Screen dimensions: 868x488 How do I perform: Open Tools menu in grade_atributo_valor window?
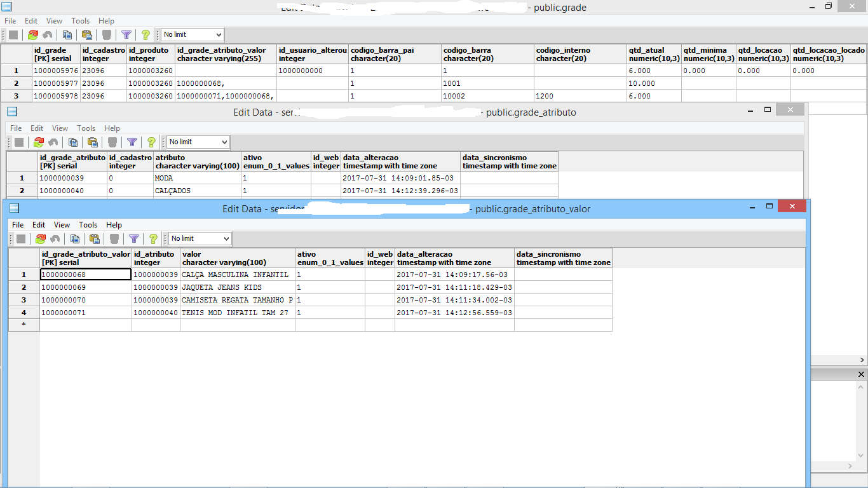pyautogui.click(x=88, y=225)
